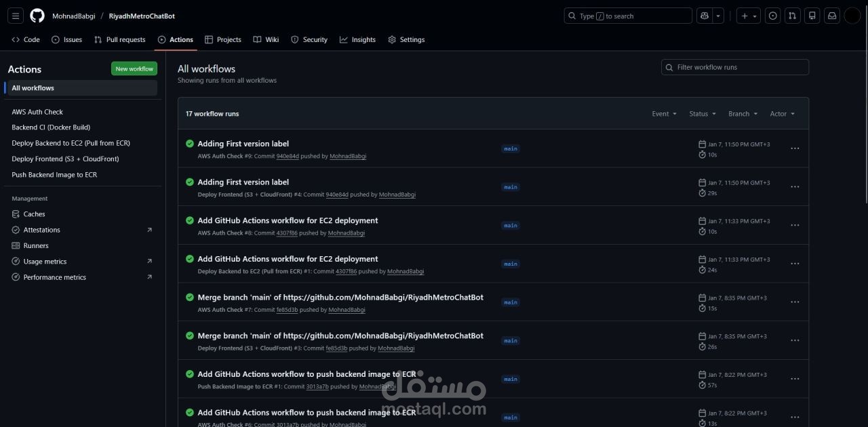Viewport: 868px width, 427px height.
Task: Click main branch label for Deploy Backend #1
Action: pos(511,264)
